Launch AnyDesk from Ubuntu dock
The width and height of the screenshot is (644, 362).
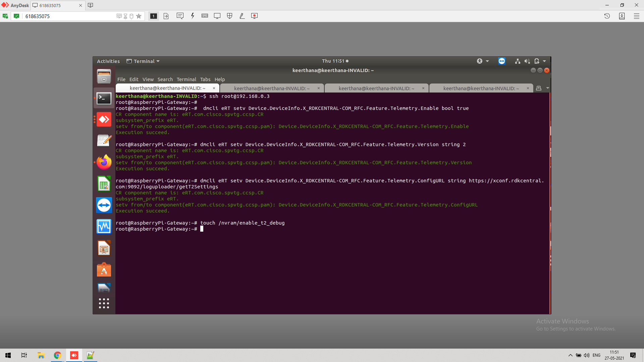104,120
